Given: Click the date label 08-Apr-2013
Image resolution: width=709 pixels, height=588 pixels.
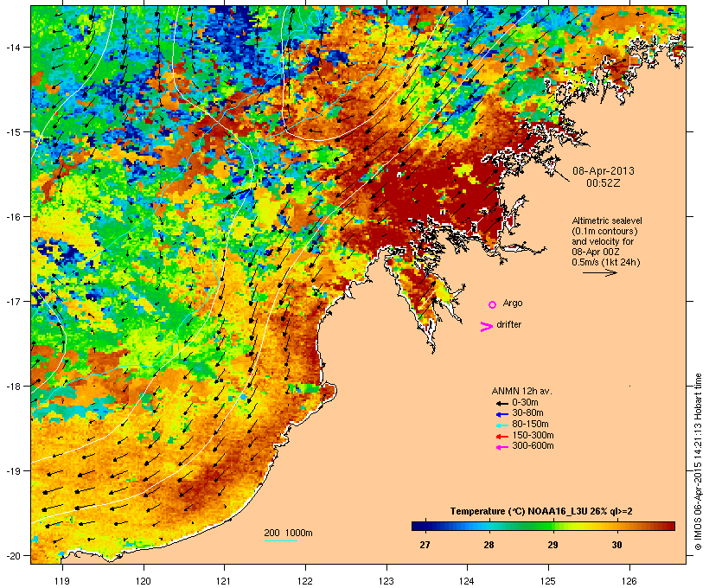Looking at the screenshot, I should pyautogui.click(x=604, y=171).
